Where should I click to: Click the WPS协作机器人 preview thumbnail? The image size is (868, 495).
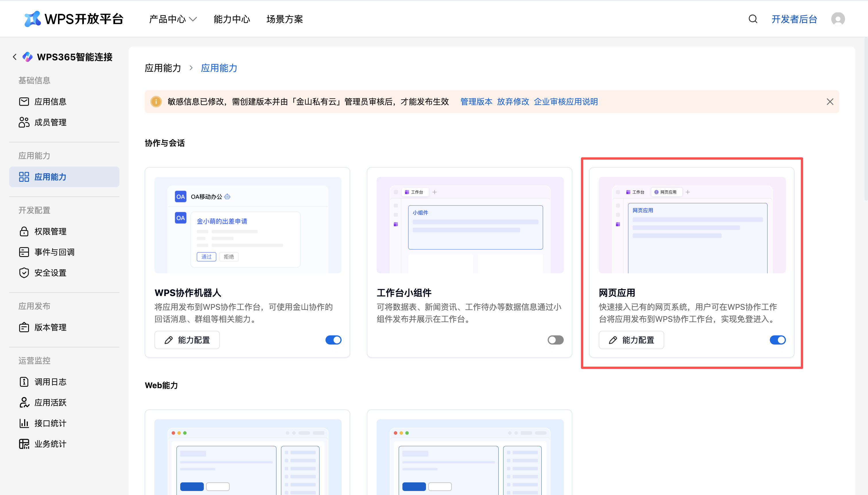[248, 225]
